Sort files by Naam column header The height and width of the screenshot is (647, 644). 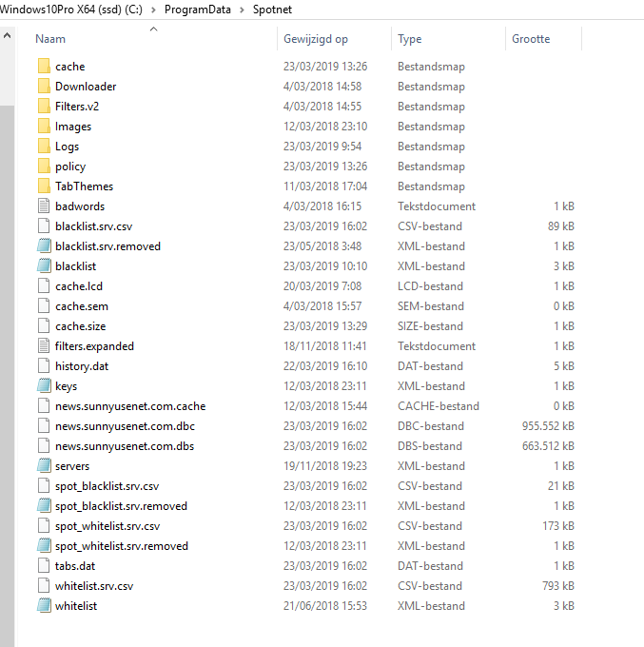50,39
